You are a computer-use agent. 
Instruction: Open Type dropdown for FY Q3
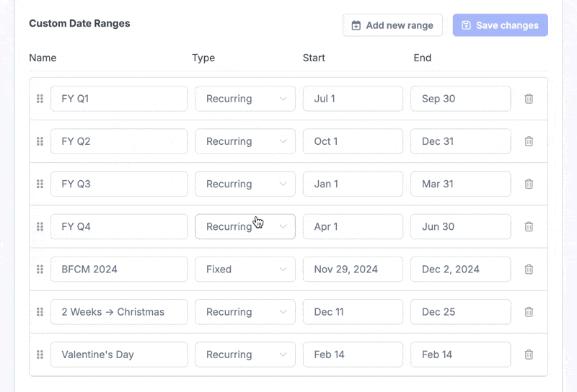(x=245, y=184)
